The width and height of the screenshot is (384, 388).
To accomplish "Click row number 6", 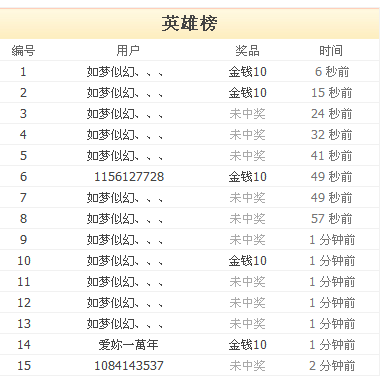I will point(23,177).
